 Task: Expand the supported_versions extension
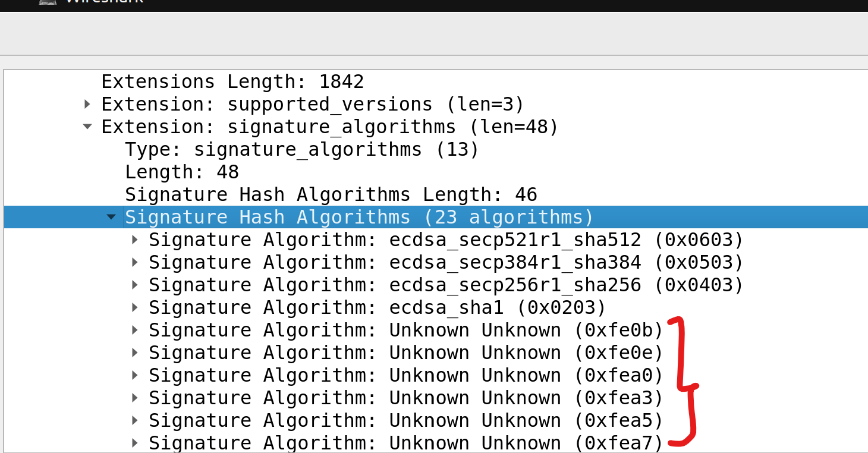point(87,104)
